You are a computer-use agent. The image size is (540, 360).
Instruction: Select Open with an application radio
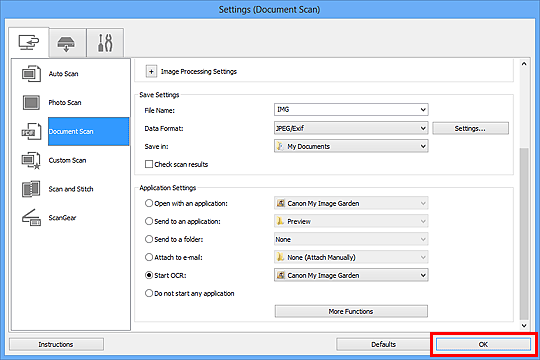[x=149, y=203]
